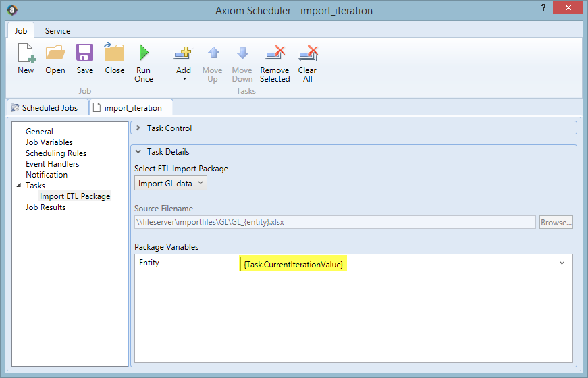Click the Axiom app logo icon
This screenshot has height=378, width=588.
tap(12, 9)
